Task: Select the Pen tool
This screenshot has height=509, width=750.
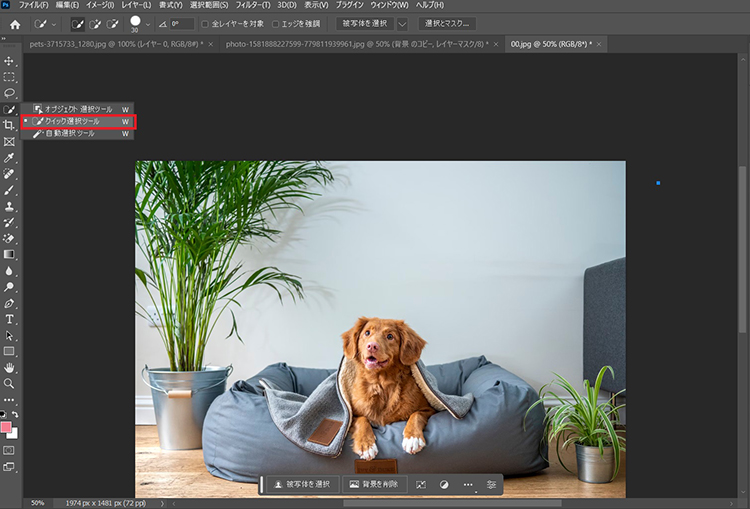Action: point(9,303)
